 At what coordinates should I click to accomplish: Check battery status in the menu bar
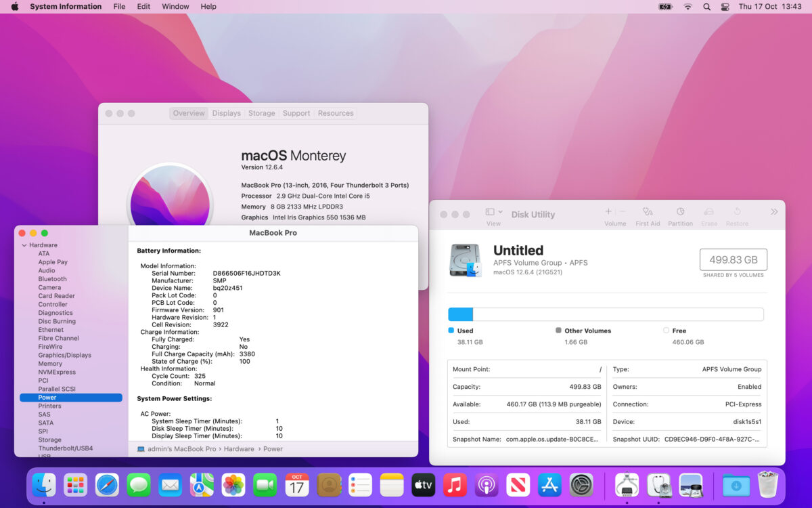point(666,7)
